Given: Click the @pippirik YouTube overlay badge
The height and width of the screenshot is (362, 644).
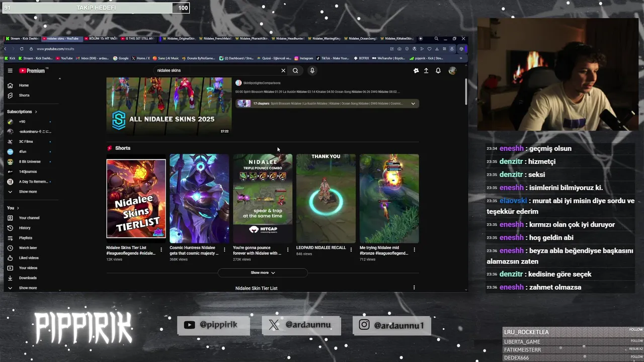Looking at the screenshot, I should click(x=213, y=325).
